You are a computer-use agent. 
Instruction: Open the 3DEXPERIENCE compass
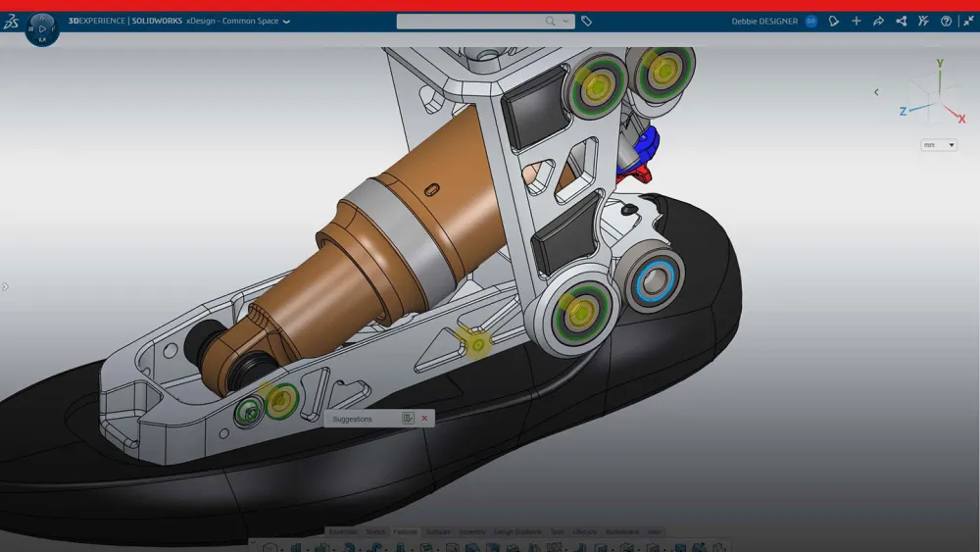pyautogui.click(x=42, y=28)
